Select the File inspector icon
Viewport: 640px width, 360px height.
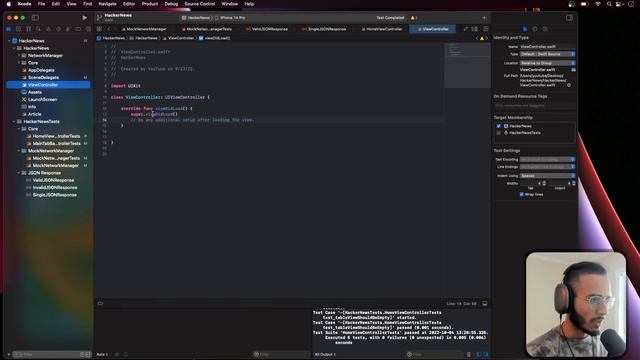tap(525, 29)
